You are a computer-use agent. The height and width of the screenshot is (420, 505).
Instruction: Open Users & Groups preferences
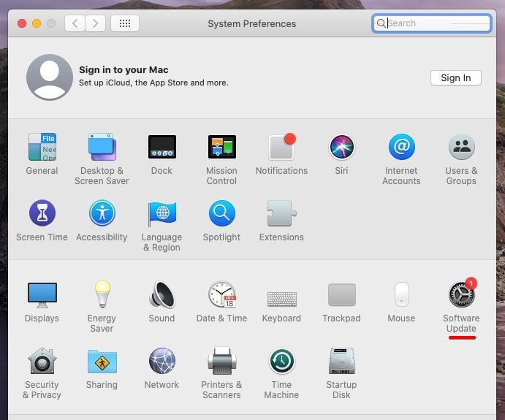[x=462, y=147]
